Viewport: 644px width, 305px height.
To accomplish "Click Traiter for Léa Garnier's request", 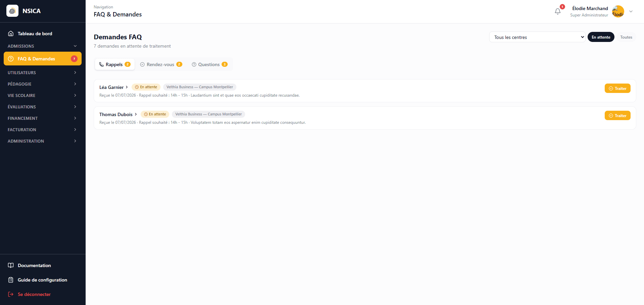I will 617,88.
